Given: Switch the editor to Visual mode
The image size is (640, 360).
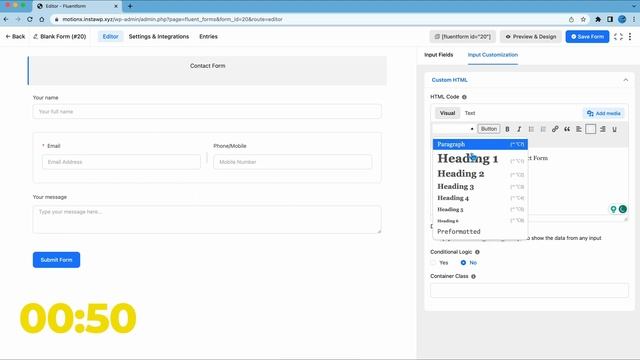Looking at the screenshot, I should click(x=447, y=113).
